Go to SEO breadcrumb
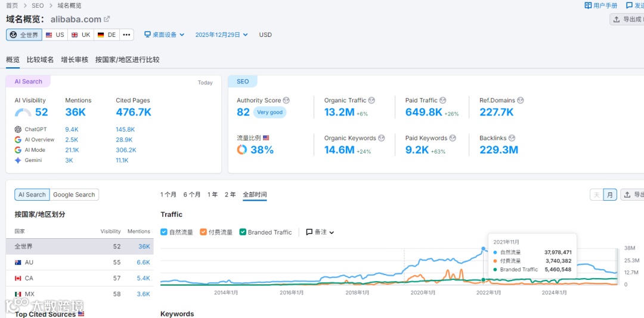644x318 pixels. click(x=38, y=6)
